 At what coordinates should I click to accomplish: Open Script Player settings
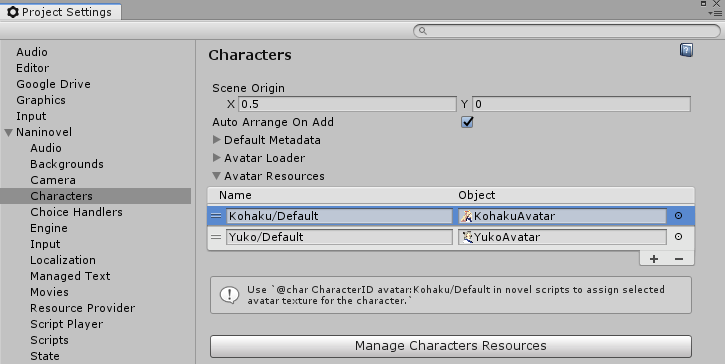pos(67,324)
